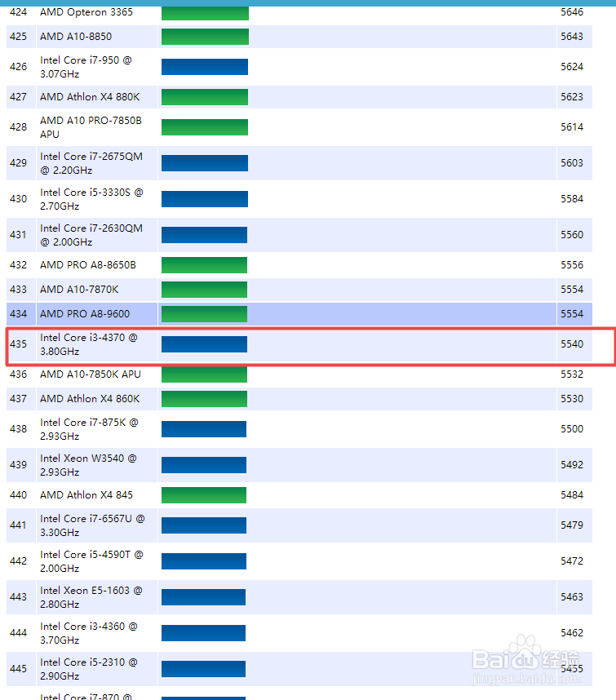Screen dimensions: 616x700
Task: Click blue bar for Intel Core i7-2630QM
Action: pyautogui.click(x=205, y=235)
